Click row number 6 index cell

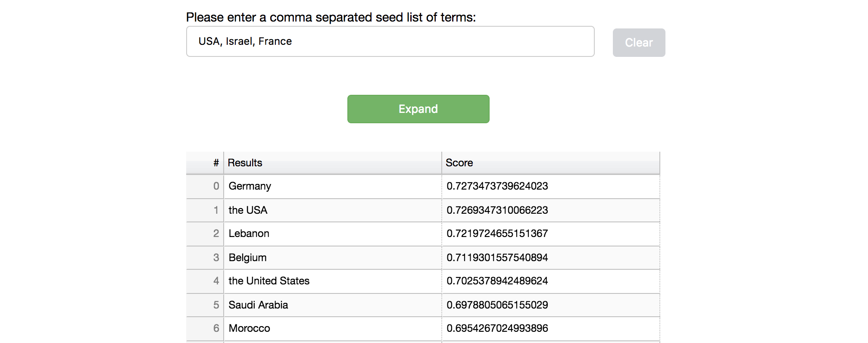[216, 328]
